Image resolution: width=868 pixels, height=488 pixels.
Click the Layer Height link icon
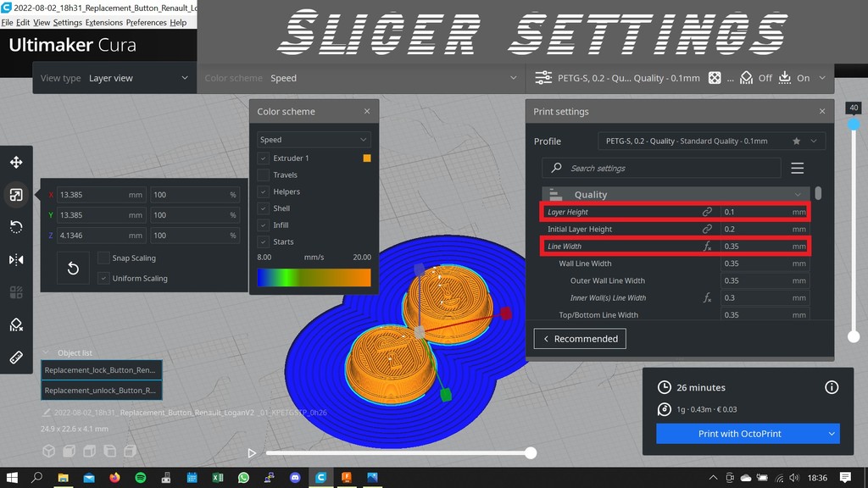coord(707,212)
